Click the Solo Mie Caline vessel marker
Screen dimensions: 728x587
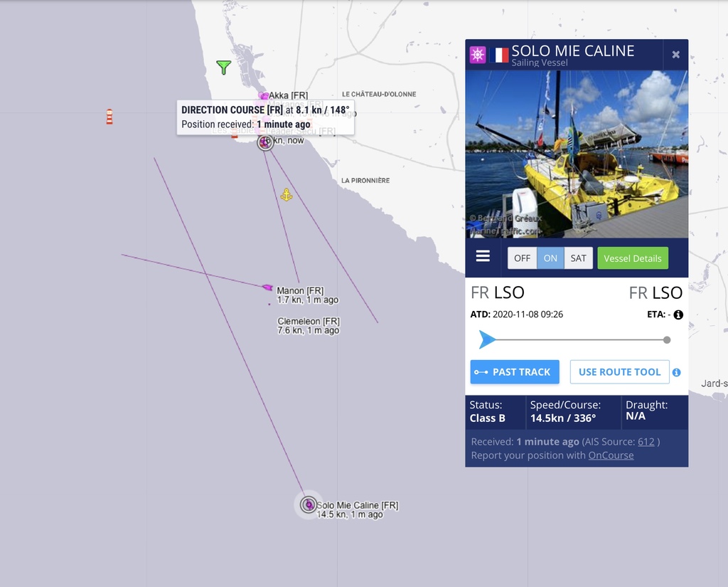309,504
